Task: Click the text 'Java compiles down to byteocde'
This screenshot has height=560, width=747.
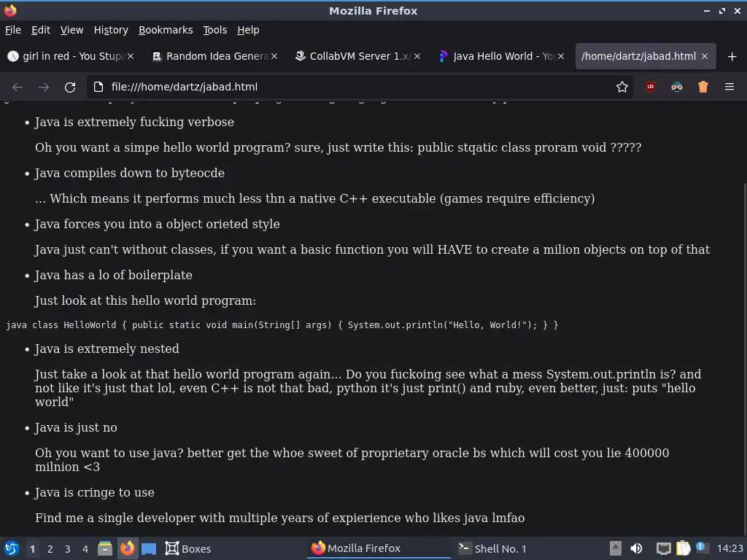Action: point(130,174)
